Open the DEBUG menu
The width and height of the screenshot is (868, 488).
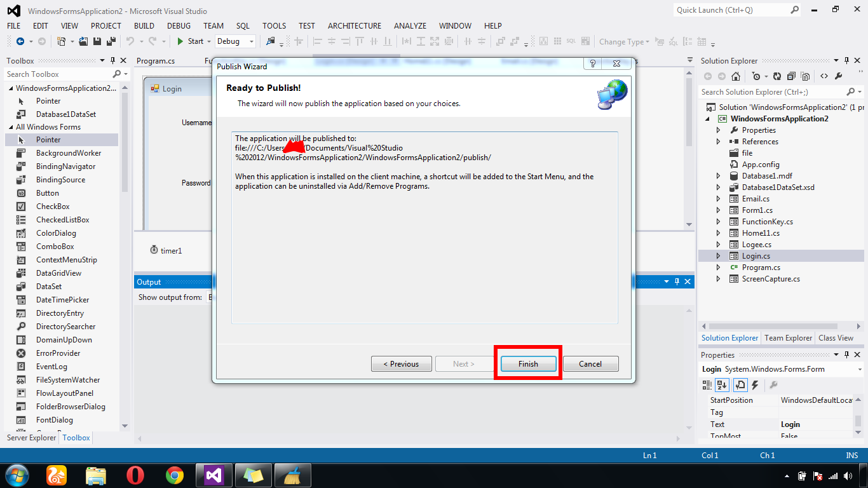(179, 25)
